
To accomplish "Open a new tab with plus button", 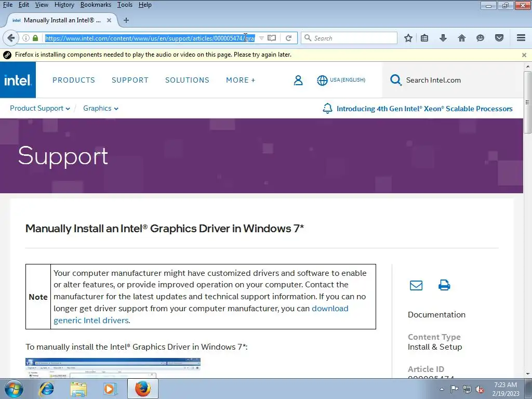I will coord(126,20).
